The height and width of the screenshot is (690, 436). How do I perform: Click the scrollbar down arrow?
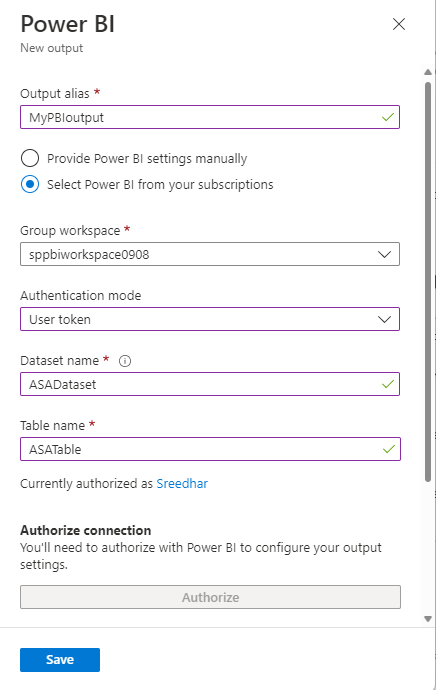tap(428, 619)
